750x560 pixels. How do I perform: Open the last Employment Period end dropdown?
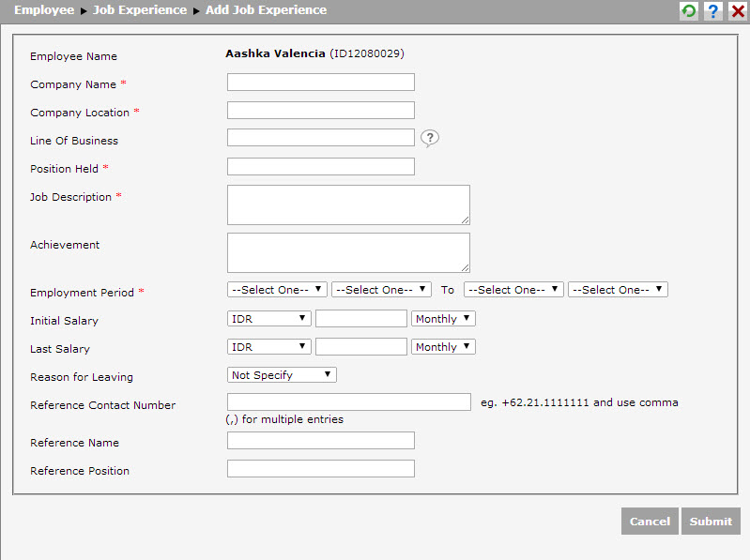pos(618,290)
